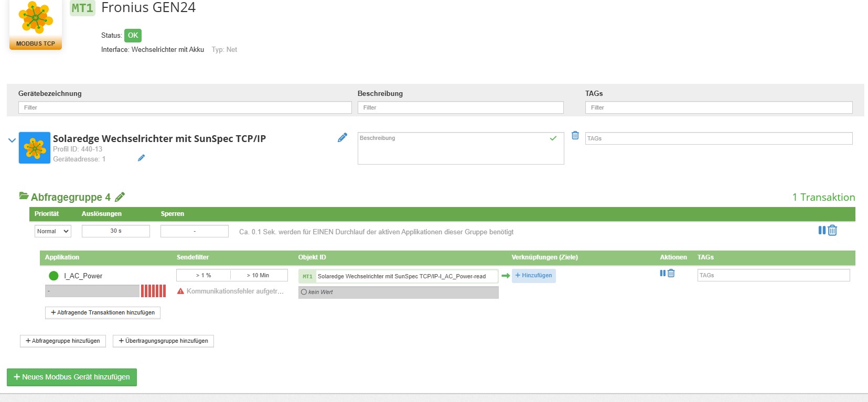868x402 pixels.
Task: Select the I_AC_Power application name
Action: [83, 276]
